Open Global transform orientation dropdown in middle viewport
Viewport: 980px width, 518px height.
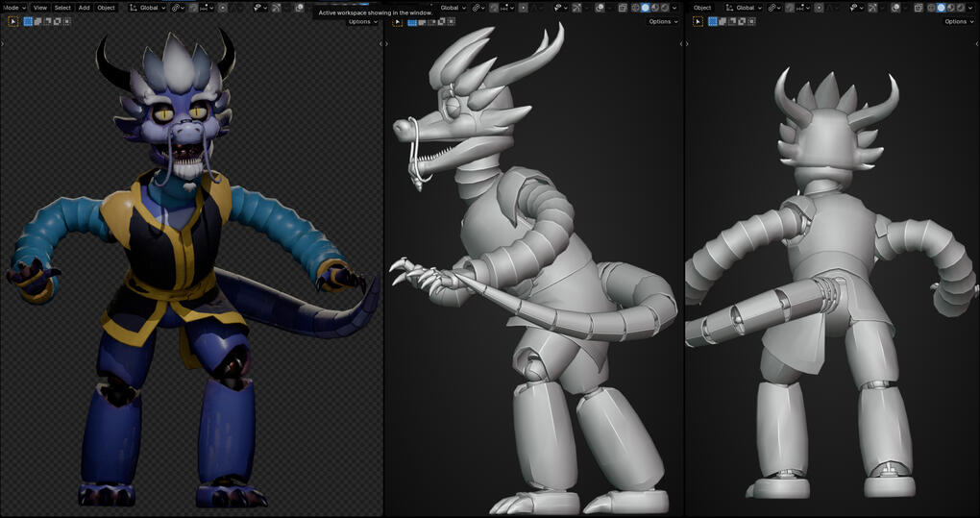[453, 8]
